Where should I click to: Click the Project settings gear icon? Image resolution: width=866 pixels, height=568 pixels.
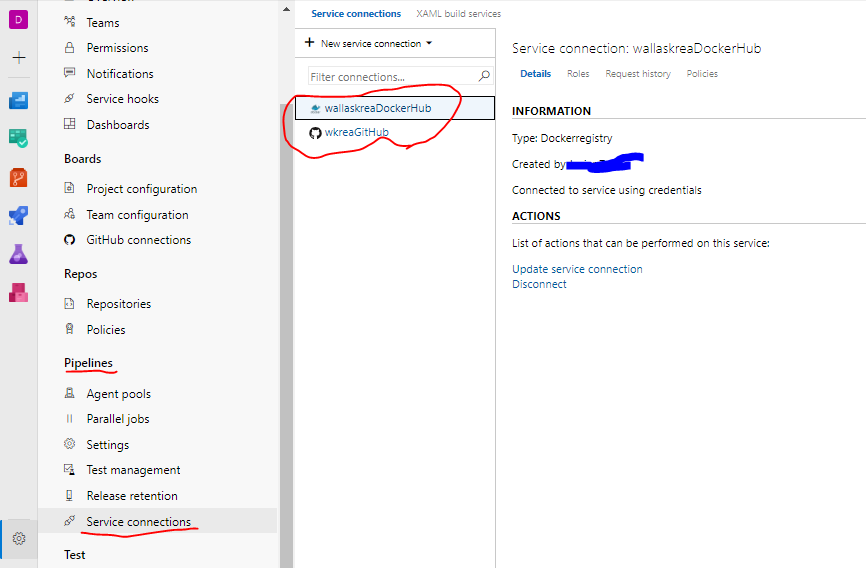tap(19, 538)
